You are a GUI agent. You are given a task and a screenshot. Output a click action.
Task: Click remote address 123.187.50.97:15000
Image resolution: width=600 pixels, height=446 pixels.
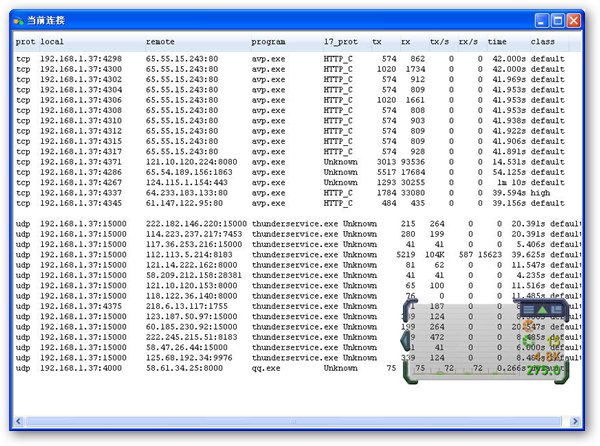[191, 317]
